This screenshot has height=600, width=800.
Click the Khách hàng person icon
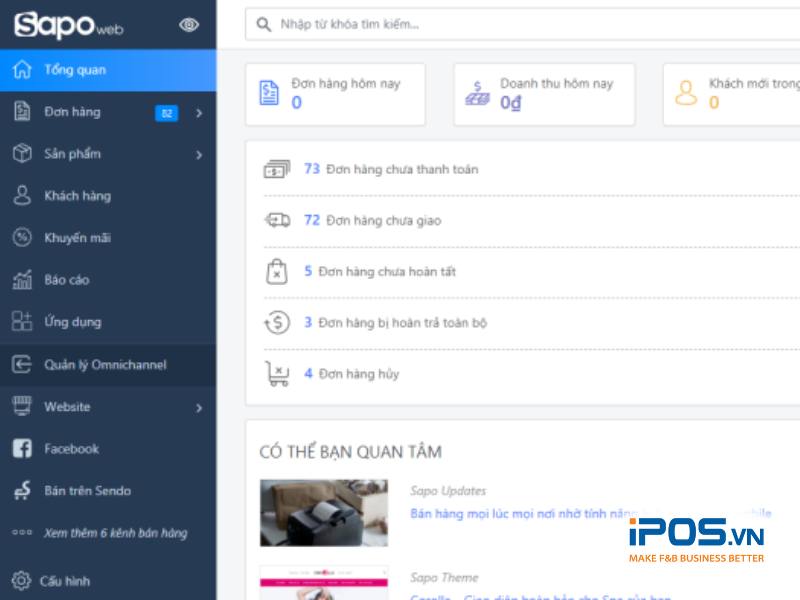tap(22, 196)
